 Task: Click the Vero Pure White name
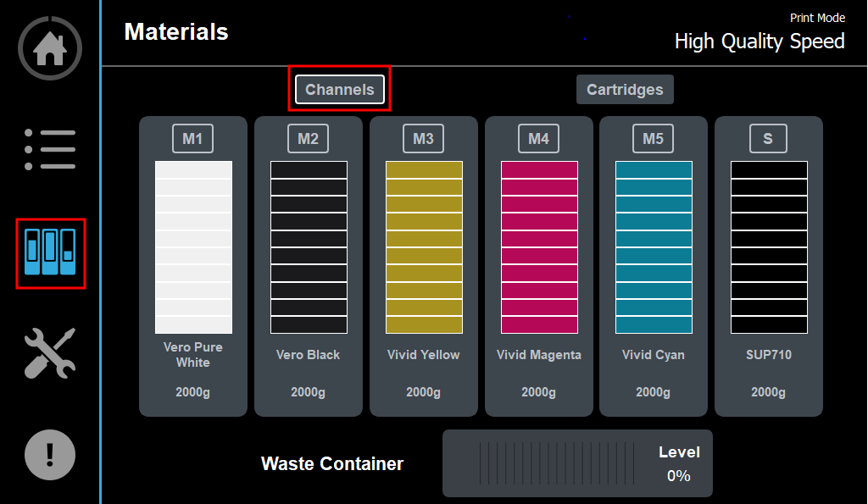[192, 355]
